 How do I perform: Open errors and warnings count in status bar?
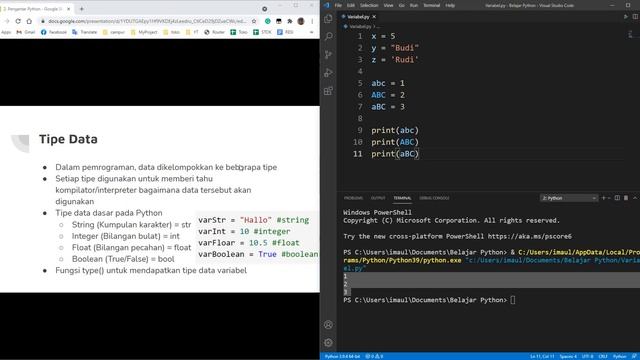[x=374, y=356]
